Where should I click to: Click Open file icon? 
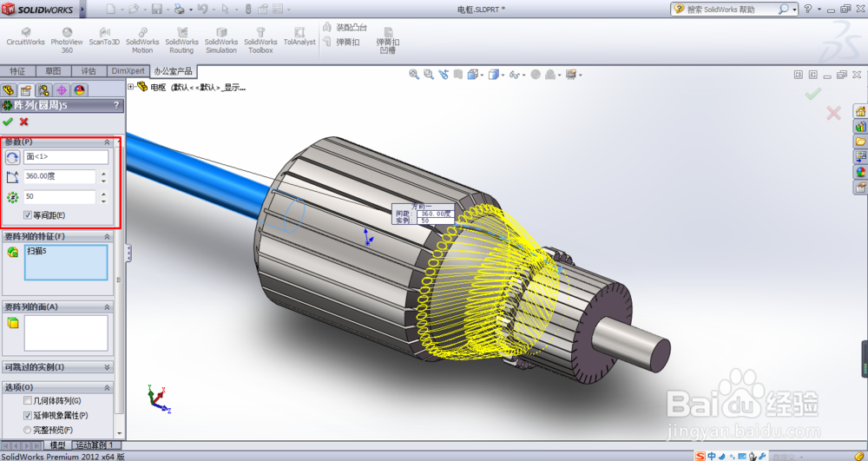tap(134, 9)
